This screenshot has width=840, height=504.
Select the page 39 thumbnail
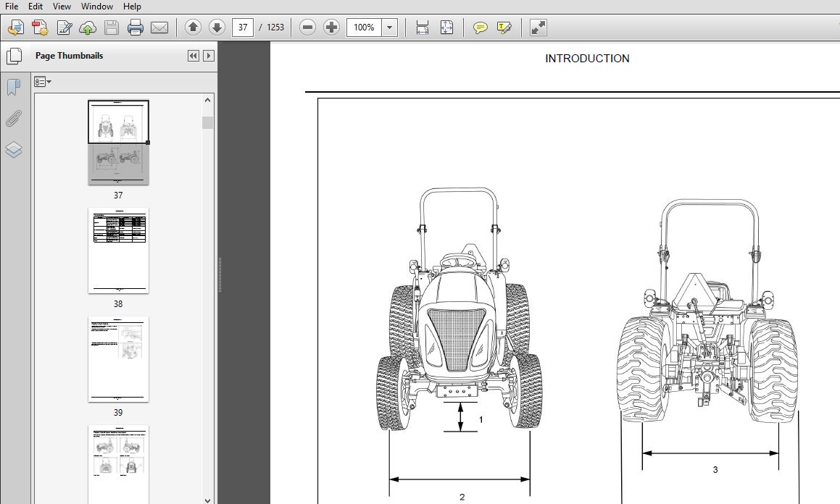tap(118, 360)
